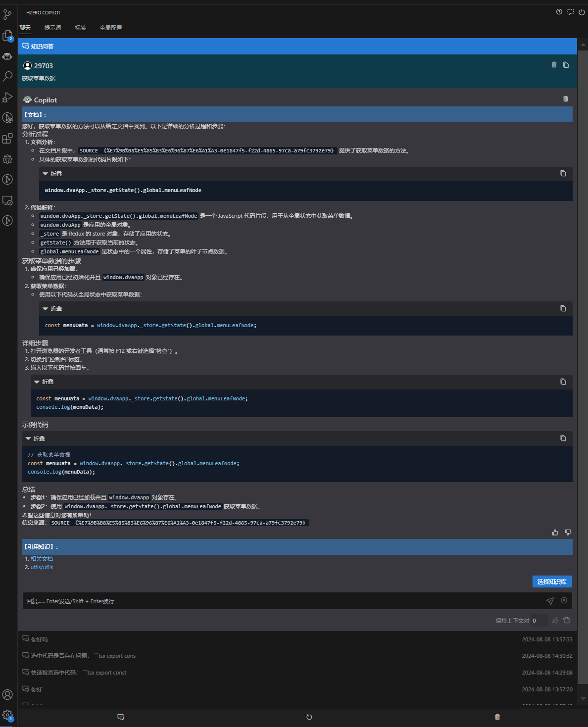Switch to the 提示词 tab
This screenshot has height=727, width=588.
click(53, 28)
